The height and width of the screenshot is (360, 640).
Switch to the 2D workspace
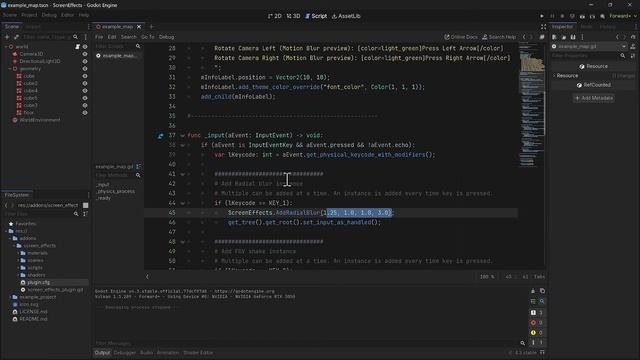[x=275, y=16]
